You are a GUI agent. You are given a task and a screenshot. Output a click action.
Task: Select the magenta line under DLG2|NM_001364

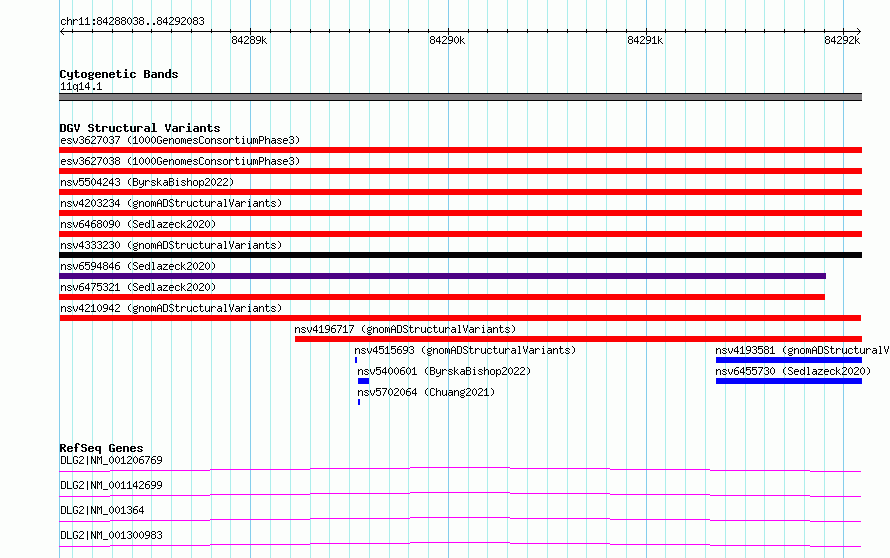point(460,519)
